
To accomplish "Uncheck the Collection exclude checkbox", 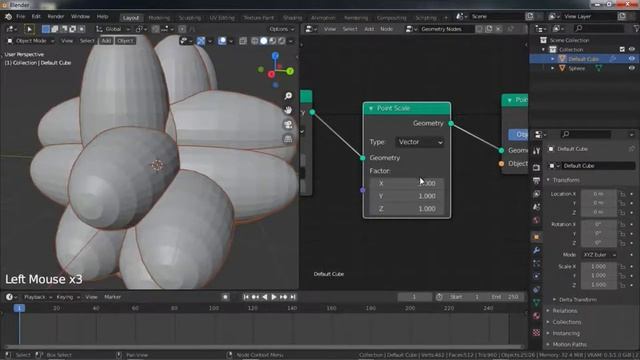I will click(x=622, y=49).
